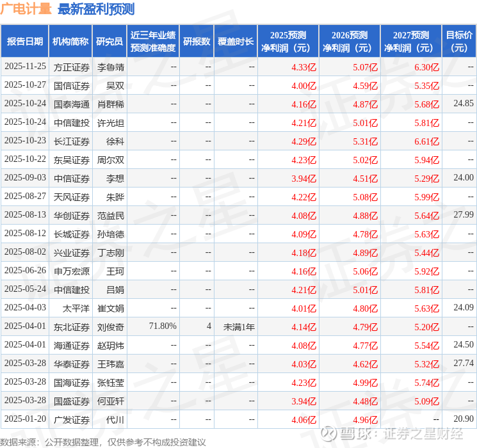Click the date 2025-01-20

click(x=25, y=419)
